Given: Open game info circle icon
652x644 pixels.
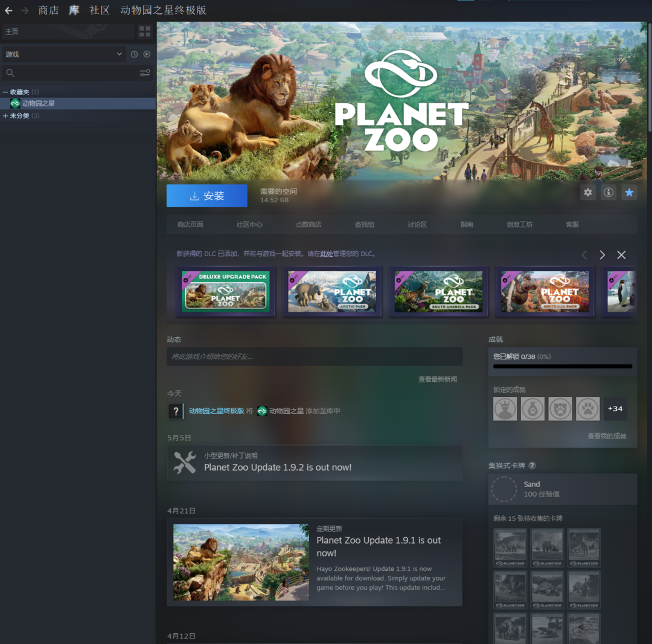Looking at the screenshot, I should pos(609,193).
